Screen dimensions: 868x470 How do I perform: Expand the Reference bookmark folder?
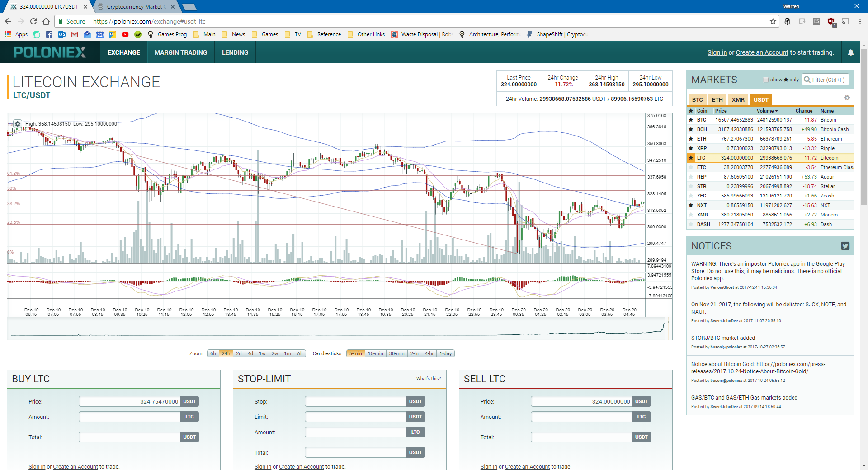click(x=324, y=34)
